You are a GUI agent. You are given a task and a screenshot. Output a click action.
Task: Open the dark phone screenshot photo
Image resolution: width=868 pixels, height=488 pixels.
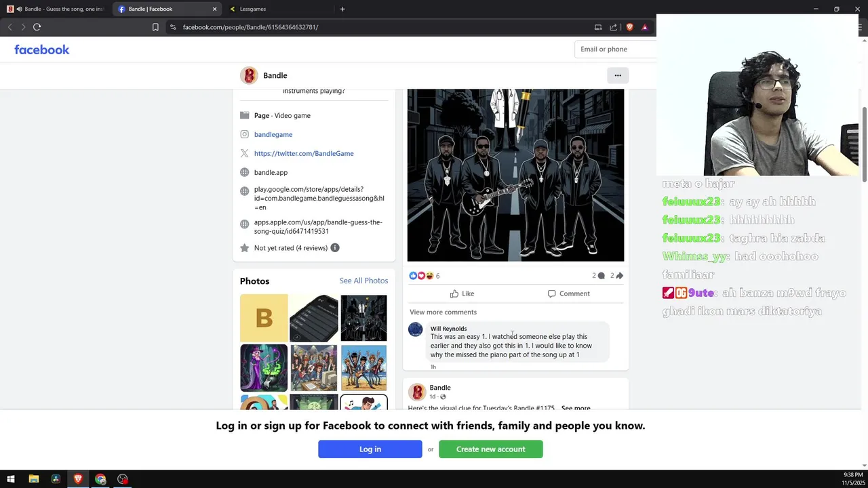tap(314, 318)
